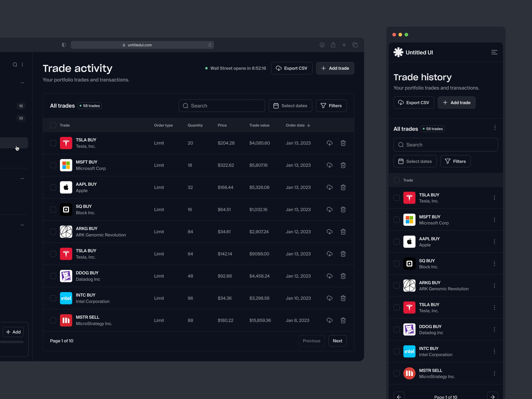532x399 pixels.
Task: Check the DDOG BUY row checkbox in main table
Action: 53,276
